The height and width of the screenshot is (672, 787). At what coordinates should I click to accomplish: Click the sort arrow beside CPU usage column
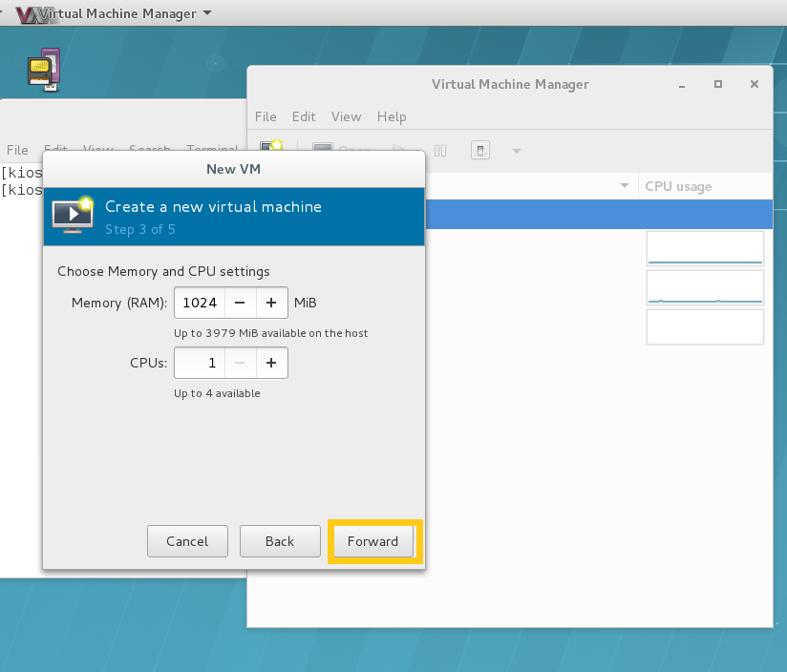coord(625,186)
